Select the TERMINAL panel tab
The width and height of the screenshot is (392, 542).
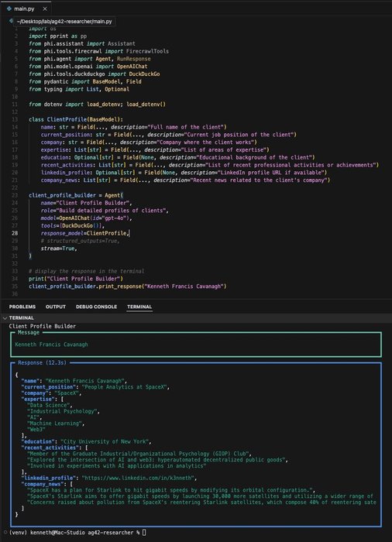[139, 307]
